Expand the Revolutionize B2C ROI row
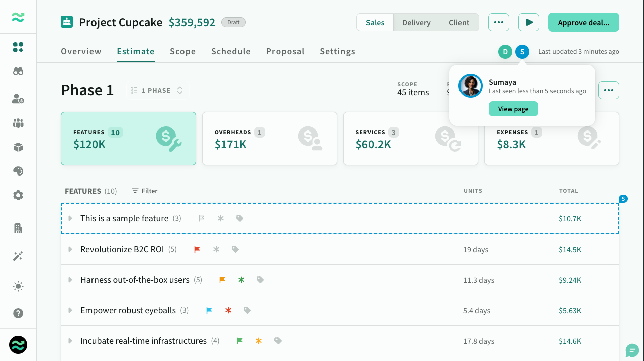Viewport: 644px width, 361px height. [x=70, y=249]
